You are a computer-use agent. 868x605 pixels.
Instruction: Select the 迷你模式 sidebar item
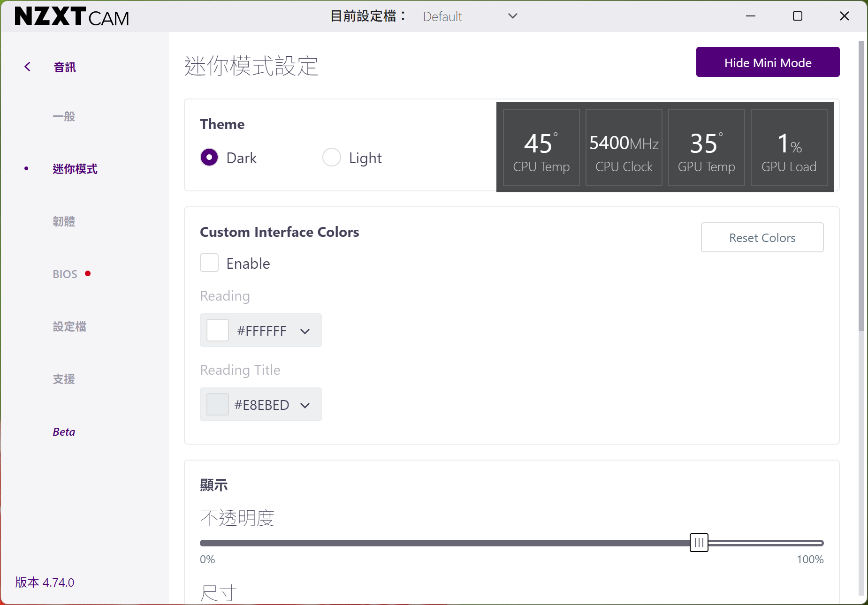75,169
